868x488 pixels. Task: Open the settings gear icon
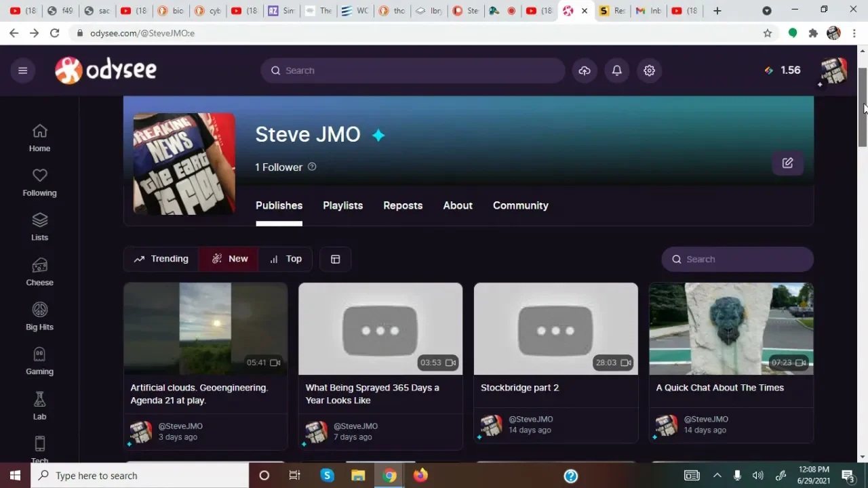click(x=650, y=70)
